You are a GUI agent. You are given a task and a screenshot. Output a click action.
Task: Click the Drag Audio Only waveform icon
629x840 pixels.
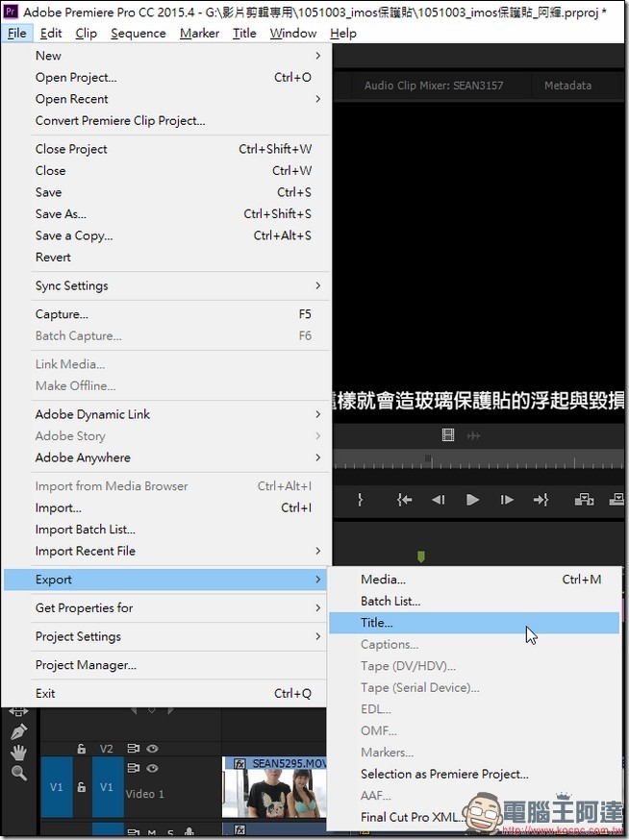(x=473, y=435)
